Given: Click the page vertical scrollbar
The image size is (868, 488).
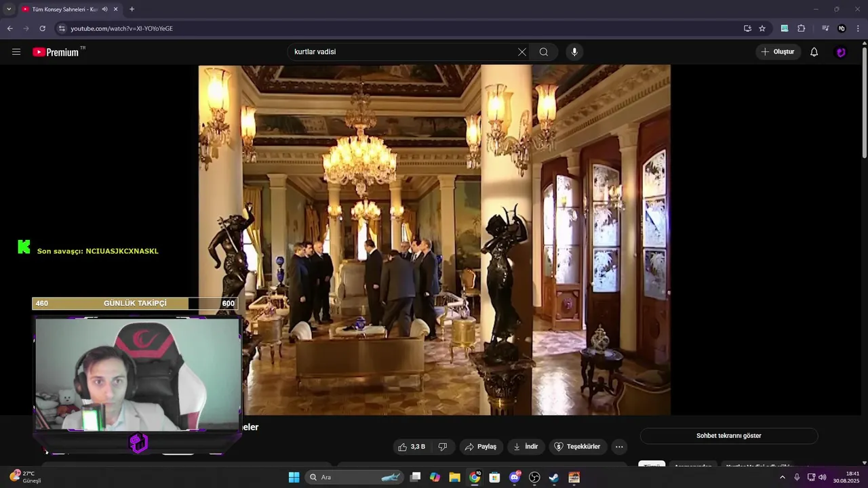Looking at the screenshot, I should [864, 102].
